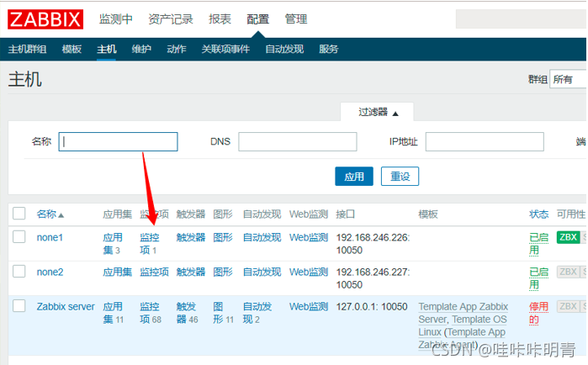Open host none1
Screen dimensions: 588x365
coord(50,237)
